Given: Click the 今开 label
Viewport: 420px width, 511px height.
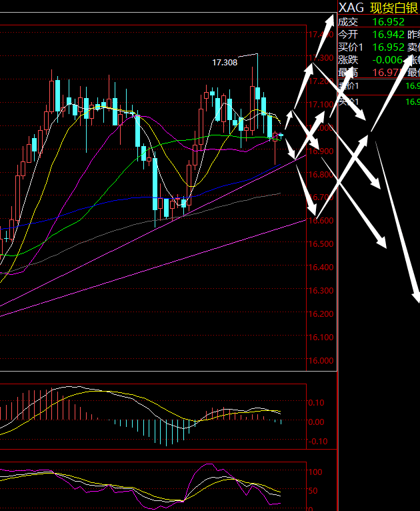Looking at the screenshot, I should (348, 35).
